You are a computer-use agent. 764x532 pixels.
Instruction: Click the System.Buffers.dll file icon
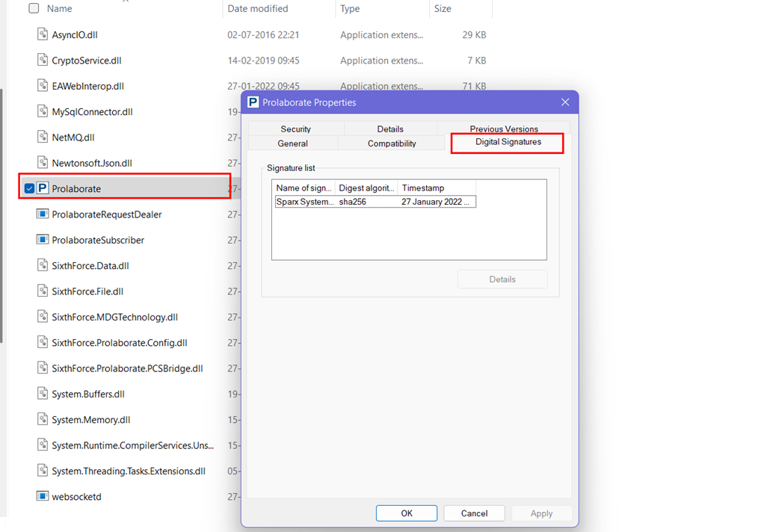[x=43, y=394]
